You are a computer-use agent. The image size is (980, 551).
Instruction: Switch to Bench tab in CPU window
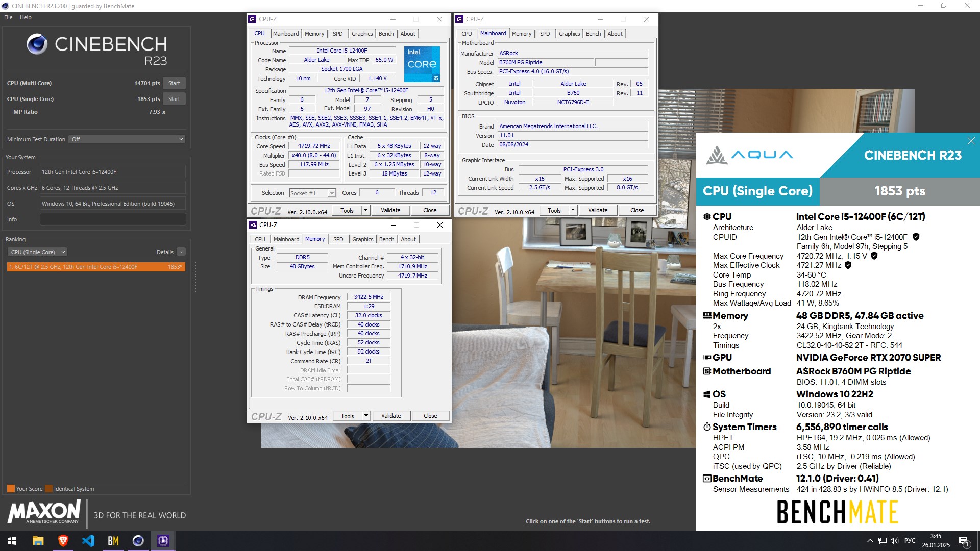click(386, 34)
